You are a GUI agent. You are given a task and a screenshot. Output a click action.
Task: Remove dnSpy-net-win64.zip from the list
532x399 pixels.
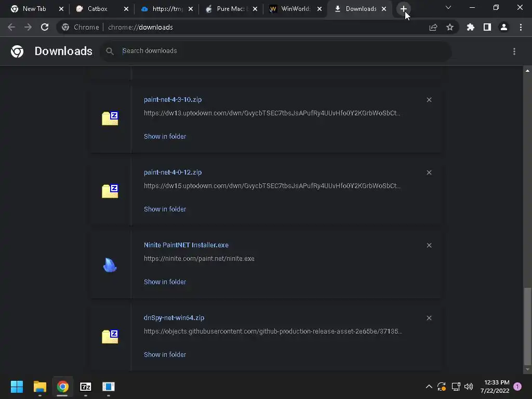(429, 318)
